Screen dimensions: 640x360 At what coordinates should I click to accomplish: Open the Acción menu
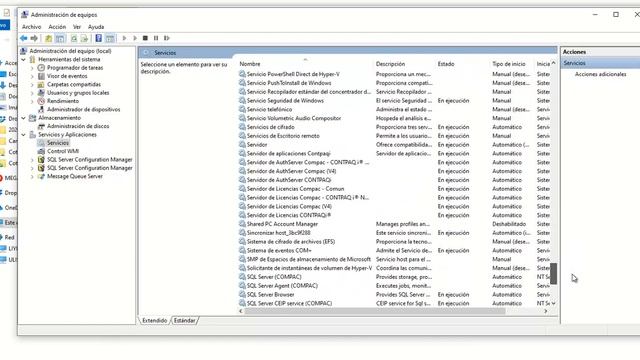click(x=57, y=27)
